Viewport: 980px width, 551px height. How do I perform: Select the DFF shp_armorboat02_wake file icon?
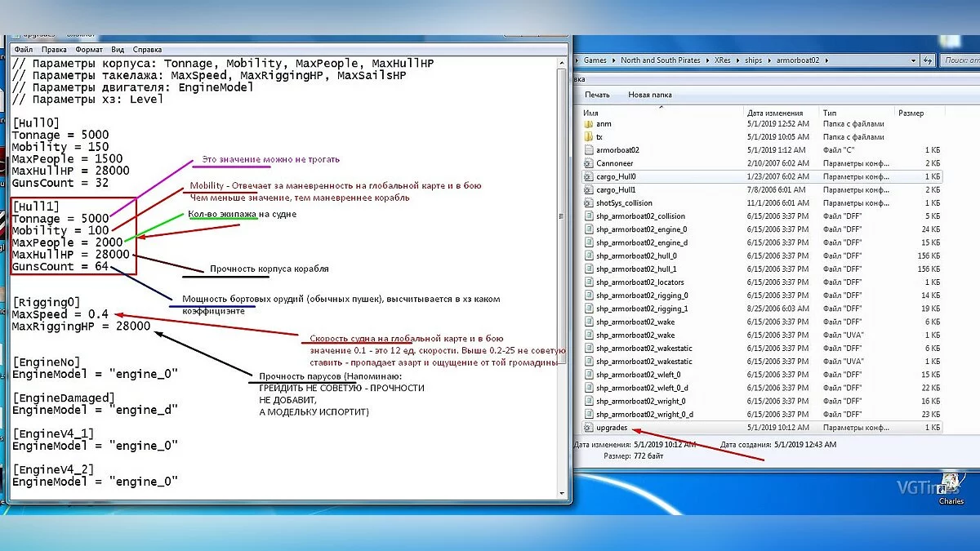pyautogui.click(x=588, y=322)
